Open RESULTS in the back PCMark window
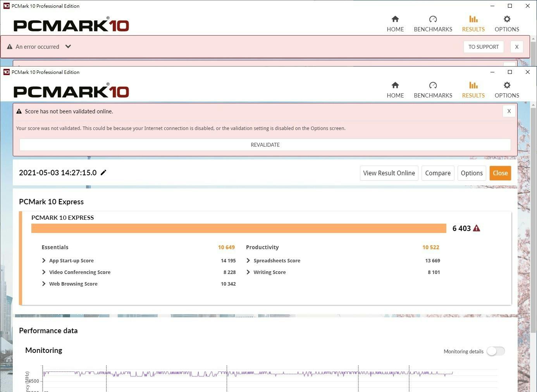Image resolution: width=537 pixels, height=392 pixels. point(473,24)
